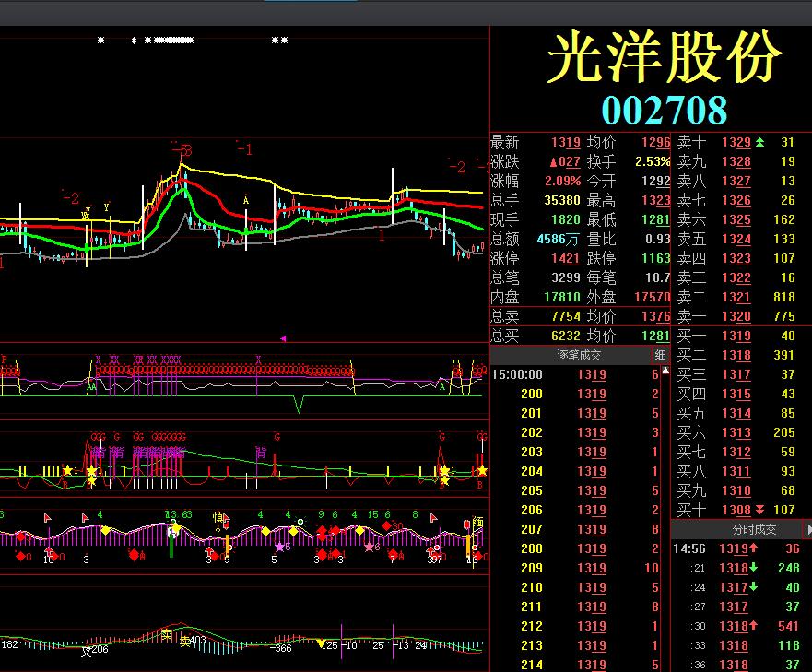The image size is (812, 672).
Task: Click tick trade row number 209
Action: (575, 568)
